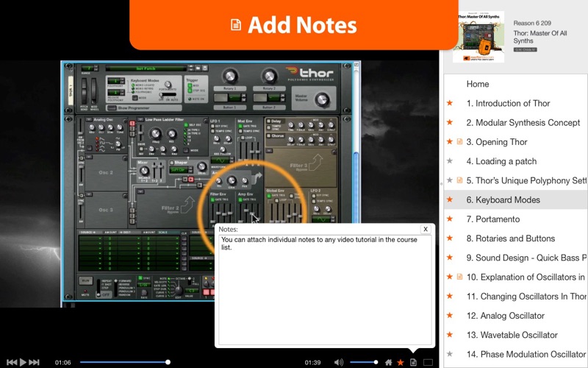
Task: Click the Reason 6 209 course code
Action: 532,23
